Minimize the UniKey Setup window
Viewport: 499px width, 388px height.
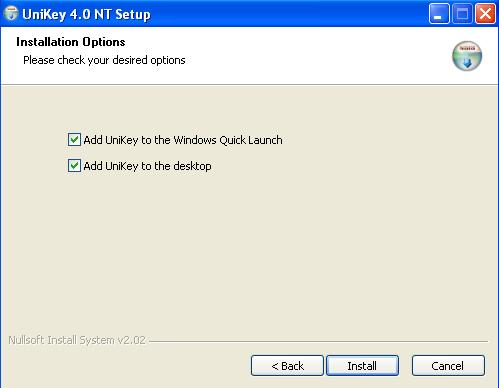439,14
